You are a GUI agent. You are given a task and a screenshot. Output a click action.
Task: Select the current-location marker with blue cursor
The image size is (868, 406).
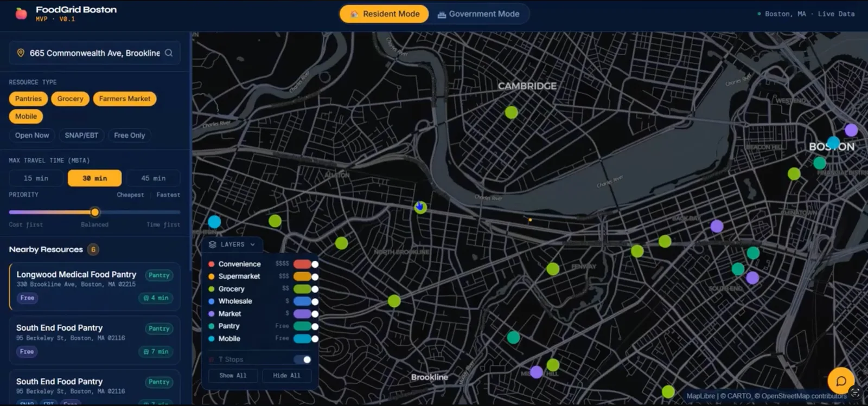pos(420,207)
